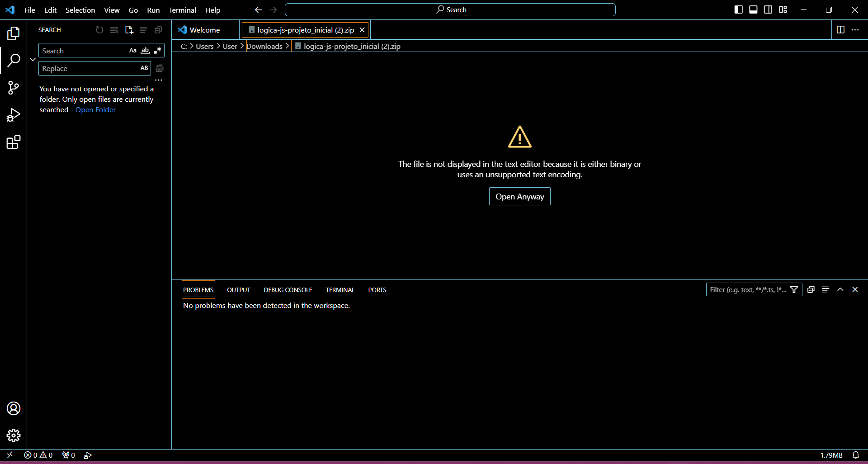
Task: Click the title bar command search box
Action: tap(450, 10)
